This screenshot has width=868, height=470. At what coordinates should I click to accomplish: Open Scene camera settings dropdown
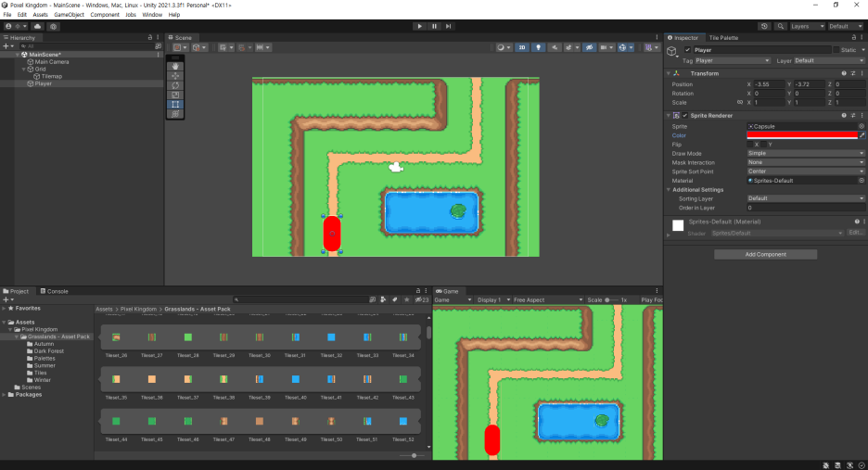606,47
